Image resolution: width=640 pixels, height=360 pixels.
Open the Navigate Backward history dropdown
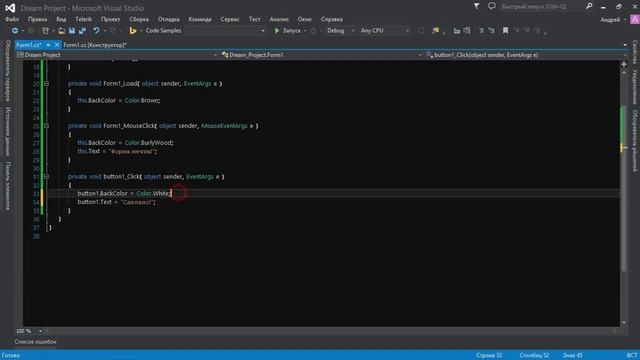click(23, 31)
